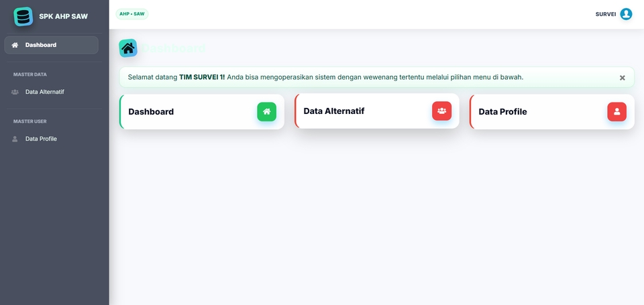Click the SPK AHP SAW brand text
644x305 pixels.
[63, 16]
